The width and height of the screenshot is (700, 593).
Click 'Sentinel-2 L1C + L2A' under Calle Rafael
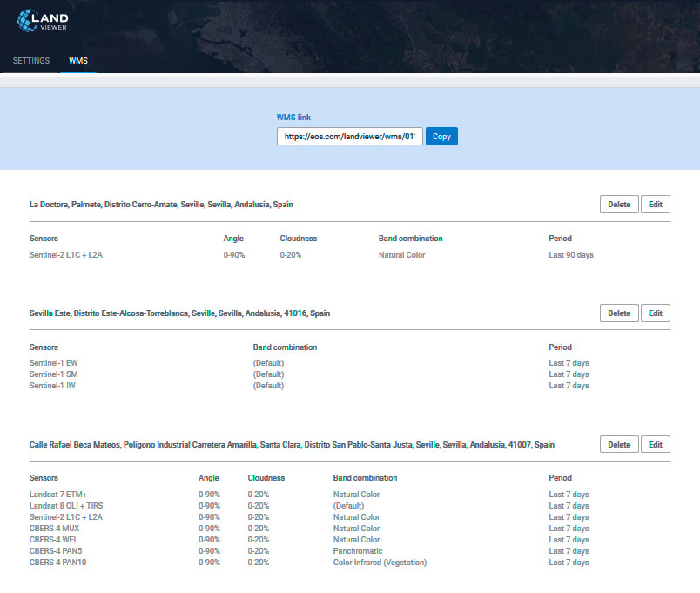coord(66,517)
